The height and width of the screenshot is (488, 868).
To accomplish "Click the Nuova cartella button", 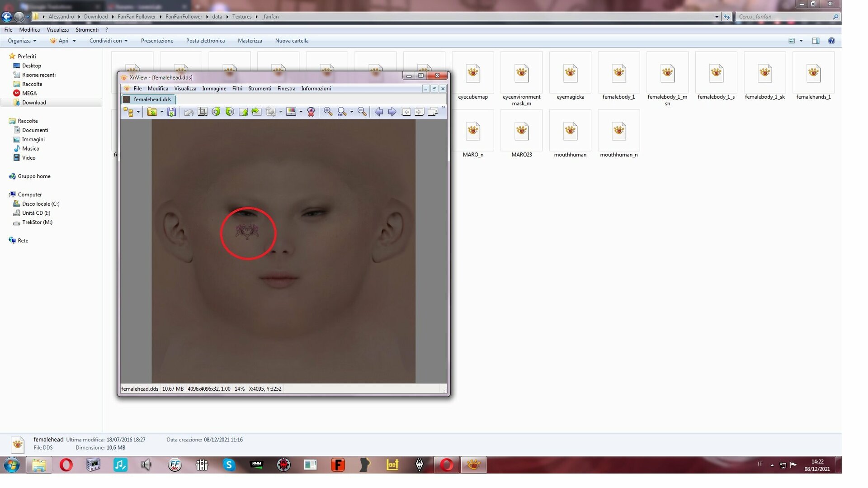I will click(x=292, y=41).
